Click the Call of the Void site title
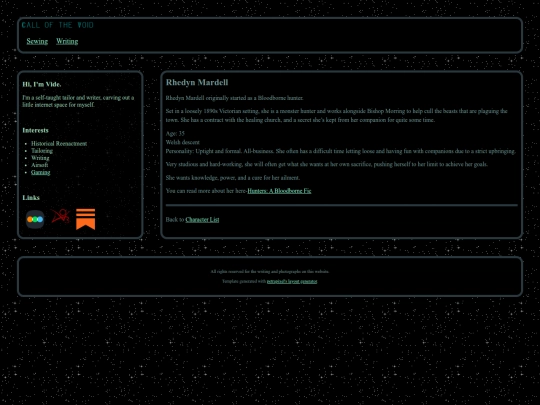The height and width of the screenshot is (405, 540). (58, 25)
